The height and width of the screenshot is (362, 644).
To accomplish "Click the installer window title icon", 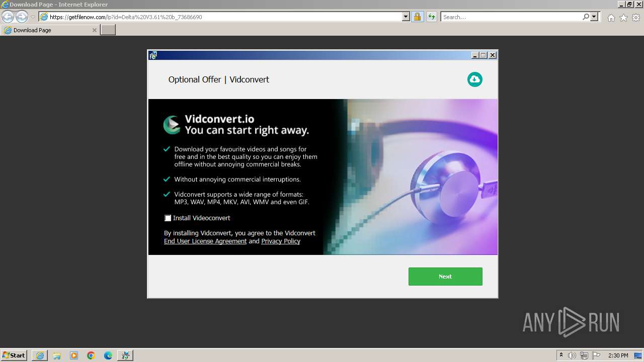I will (153, 55).
